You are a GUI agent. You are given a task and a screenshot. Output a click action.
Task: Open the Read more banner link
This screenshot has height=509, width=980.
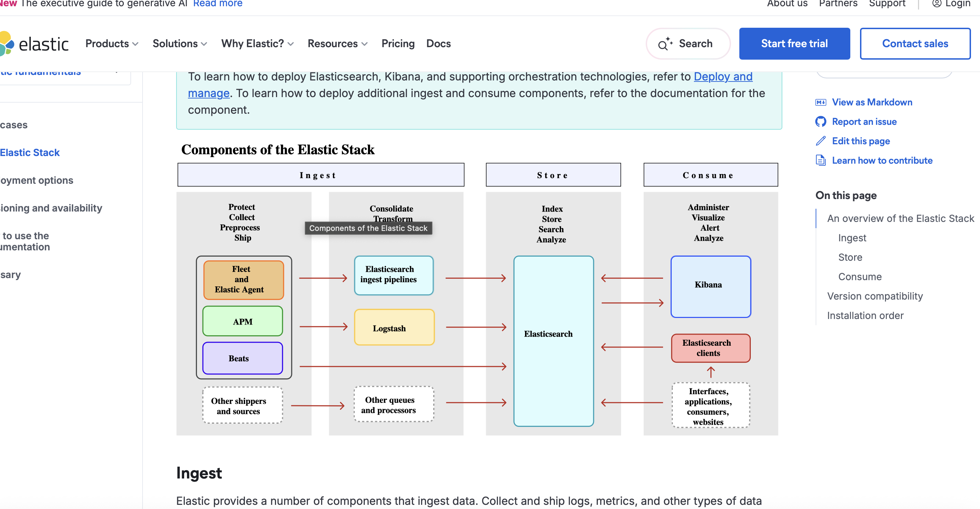[218, 4]
